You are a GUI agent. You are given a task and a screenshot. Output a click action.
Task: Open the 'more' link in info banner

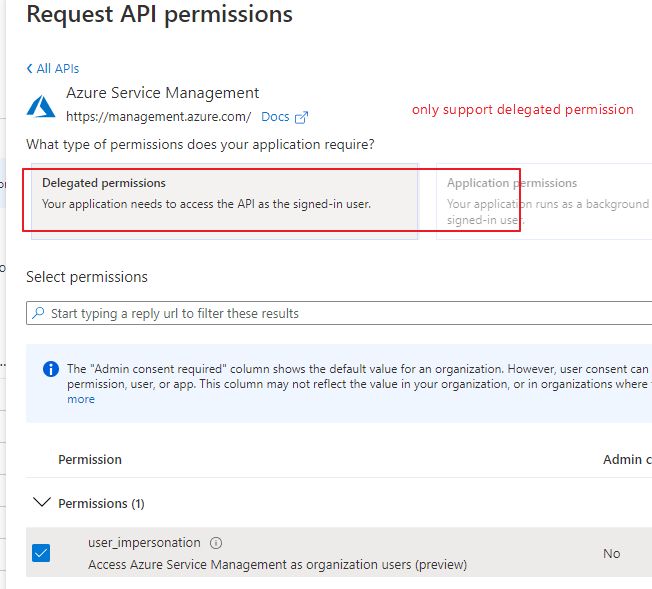click(81, 399)
